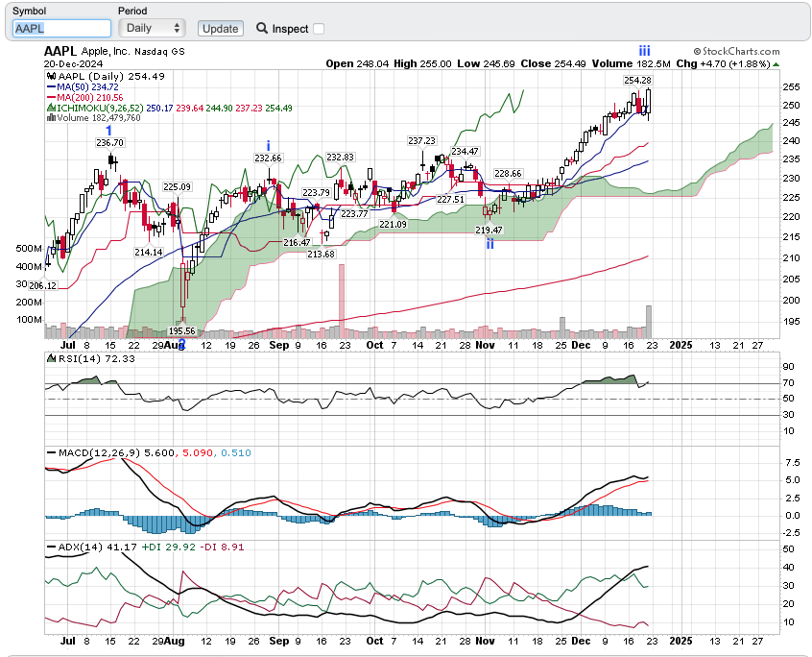Click the Low 245.69 header value

[487, 63]
